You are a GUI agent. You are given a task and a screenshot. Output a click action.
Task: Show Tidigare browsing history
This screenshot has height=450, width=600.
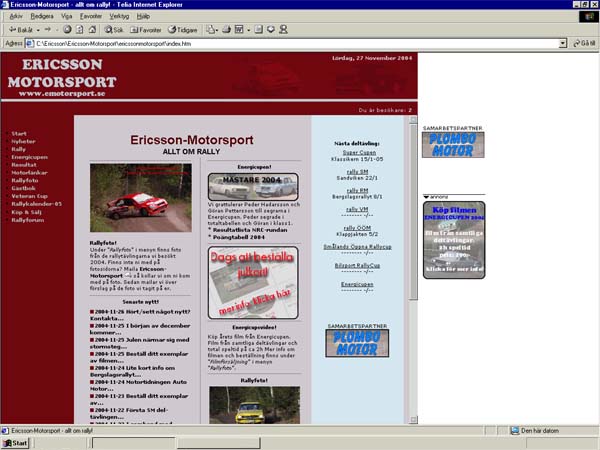[183, 29]
